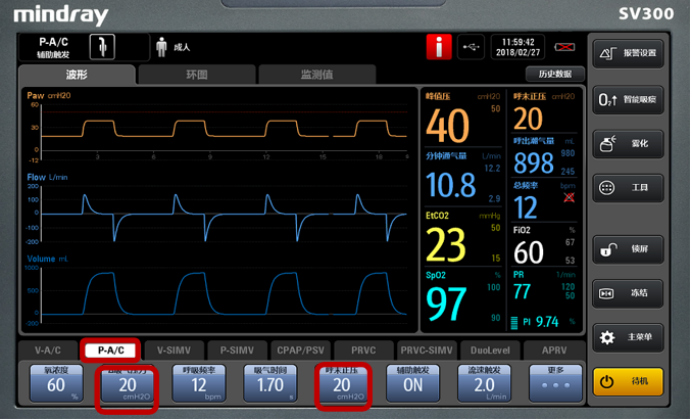Tap 总频率 value 12

tap(525, 207)
